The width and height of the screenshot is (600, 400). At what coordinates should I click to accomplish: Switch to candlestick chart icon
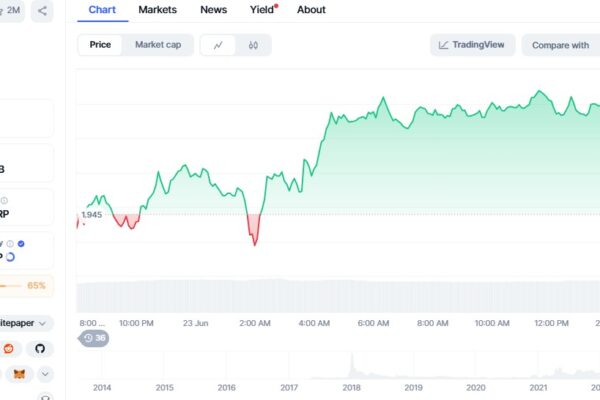(253, 45)
